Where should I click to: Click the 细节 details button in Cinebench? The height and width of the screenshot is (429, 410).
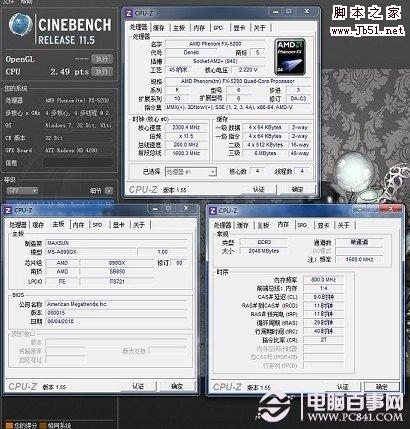[x=109, y=191]
